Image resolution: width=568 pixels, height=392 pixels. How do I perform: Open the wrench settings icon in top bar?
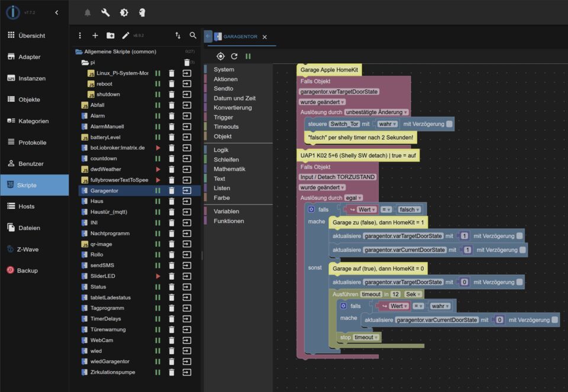click(105, 12)
